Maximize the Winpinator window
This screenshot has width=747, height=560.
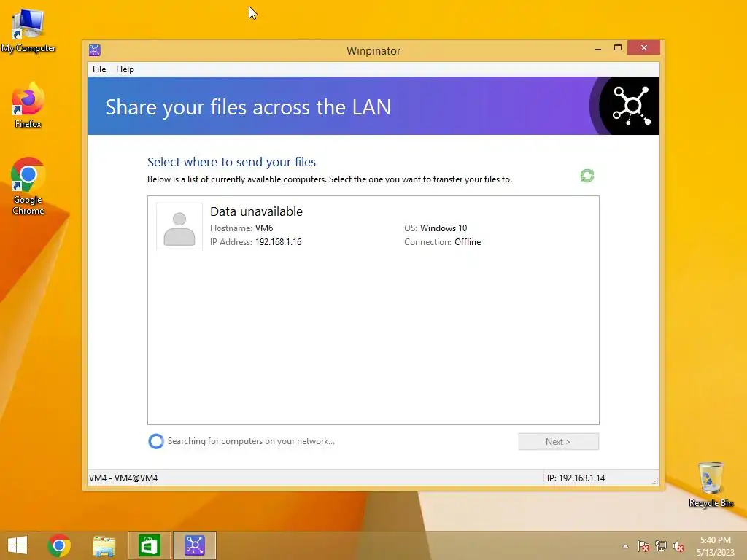coord(618,47)
